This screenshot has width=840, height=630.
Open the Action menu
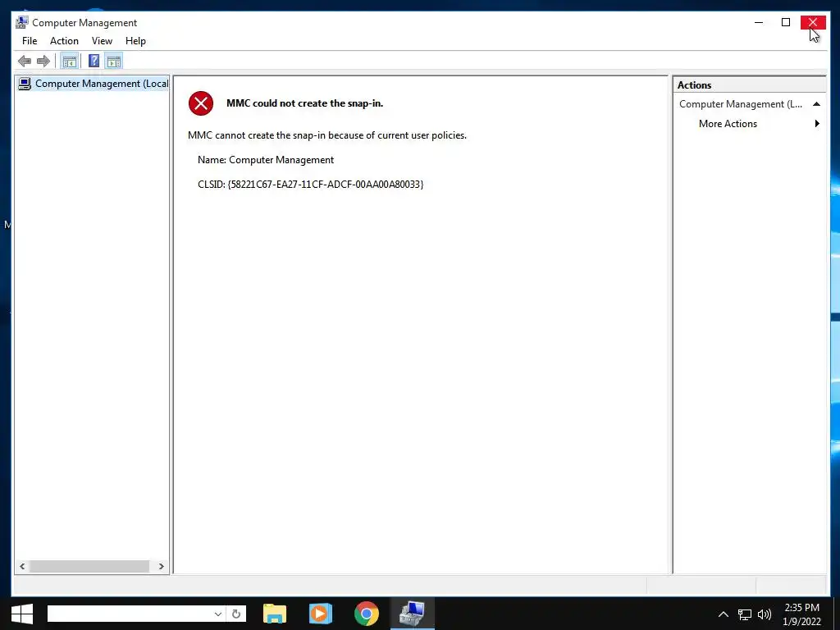pyautogui.click(x=64, y=41)
